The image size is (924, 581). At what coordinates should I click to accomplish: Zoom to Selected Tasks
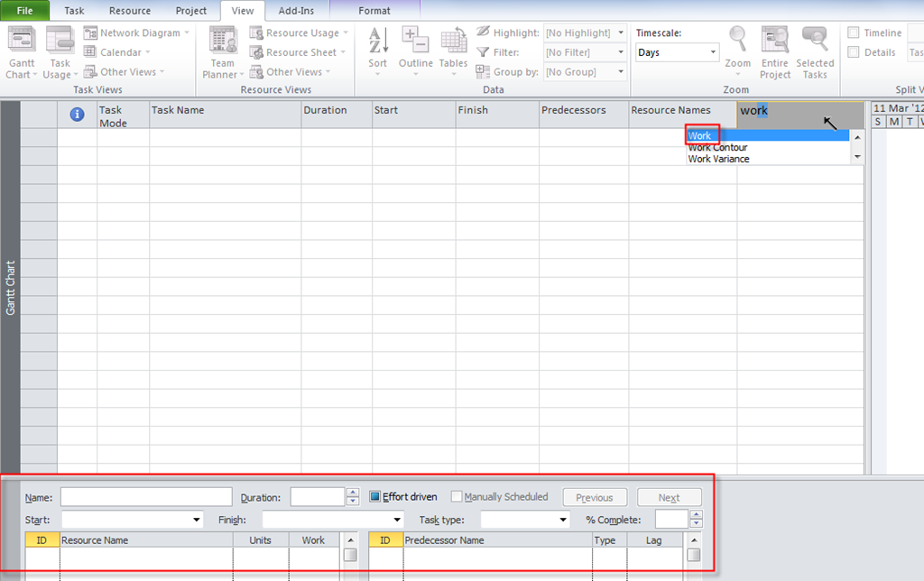tap(815, 42)
